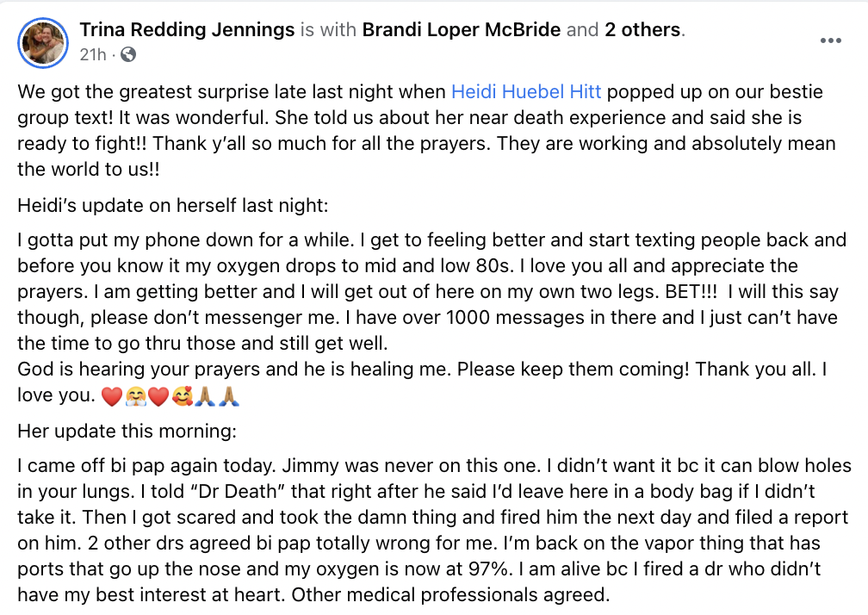Click the 'Heidi's update on herself last night' line
This screenshot has width=868, height=615.
coord(173,205)
